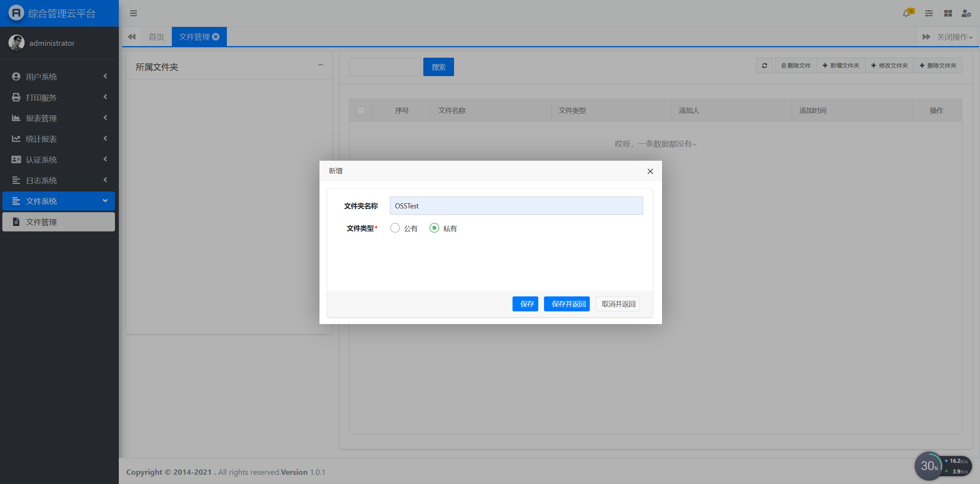Click the platform logo icon
The image size is (980, 484).
click(16, 13)
